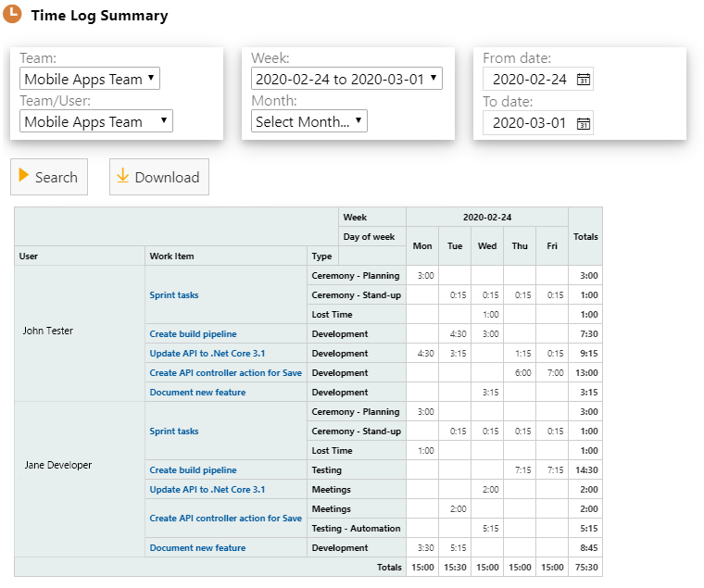The height and width of the screenshot is (588, 704).
Task: Click the Search button
Action: click(49, 177)
